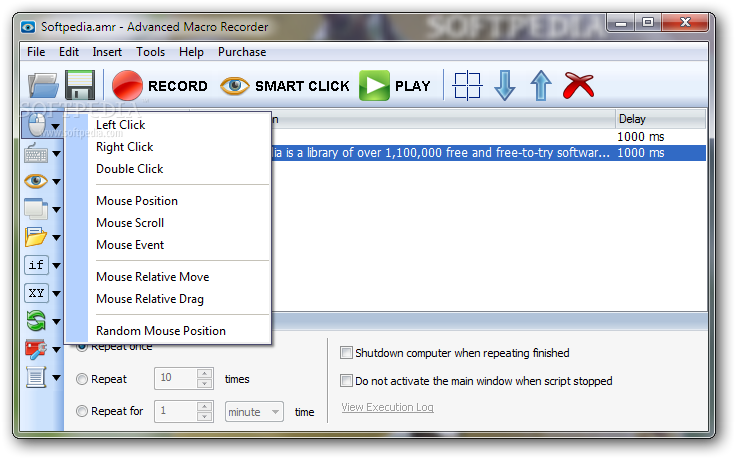Click the mouse actions sidebar icon

(x=37, y=125)
